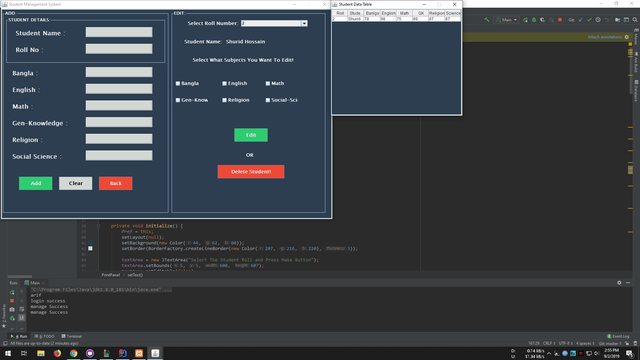Screen dimensions: 640x360
Task: Open XAMPP taskbar icon
Action: coord(139,353)
